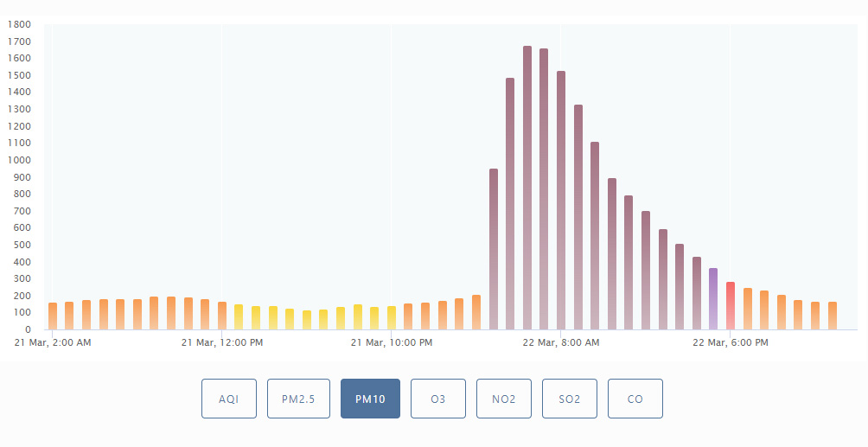Screen dimensions: 868x447
Task: Click the tallest bar in the chart
Action: (527, 188)
